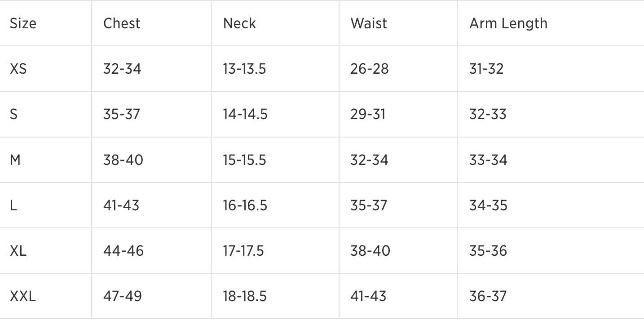
Task: Select the S size row label
Action: coord(14,114)
